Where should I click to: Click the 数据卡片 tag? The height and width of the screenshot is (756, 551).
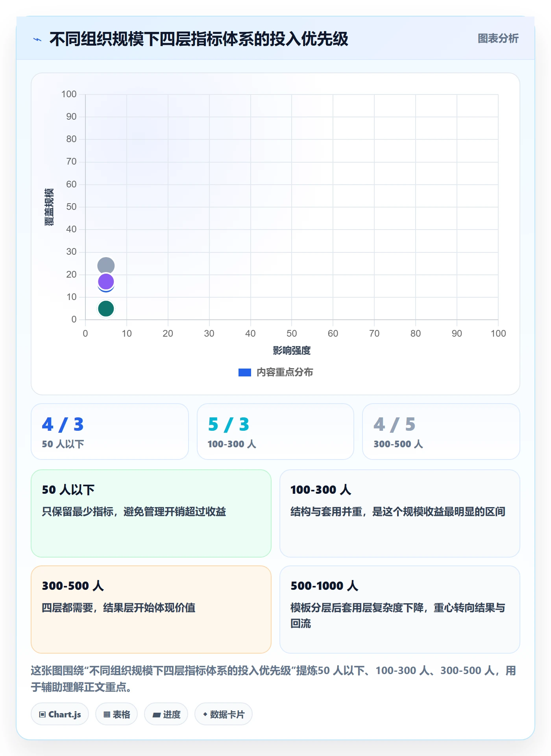click(x=224, y=714)
